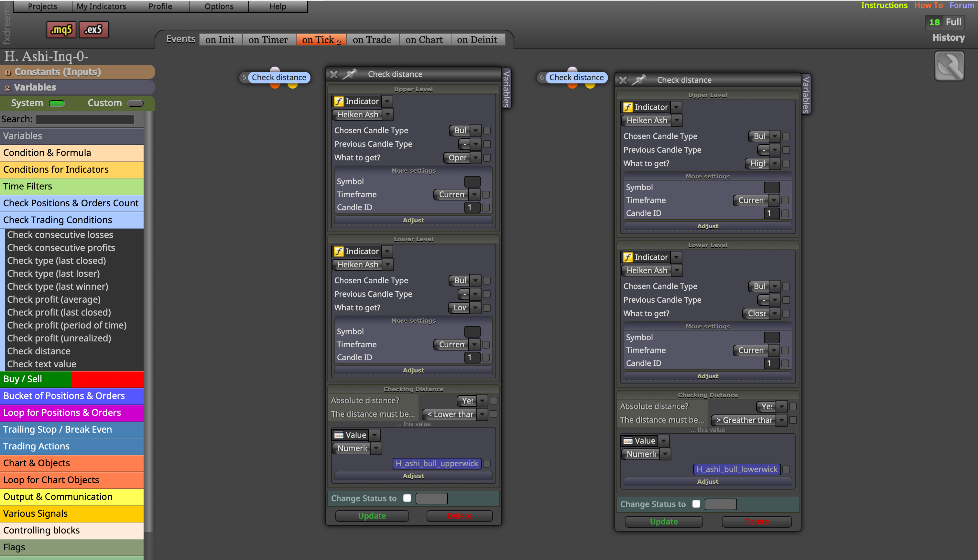The image size is (978, 560).
Task: Open the My Indicators menu
Action: pyautogui.click(x=101, y=6)
